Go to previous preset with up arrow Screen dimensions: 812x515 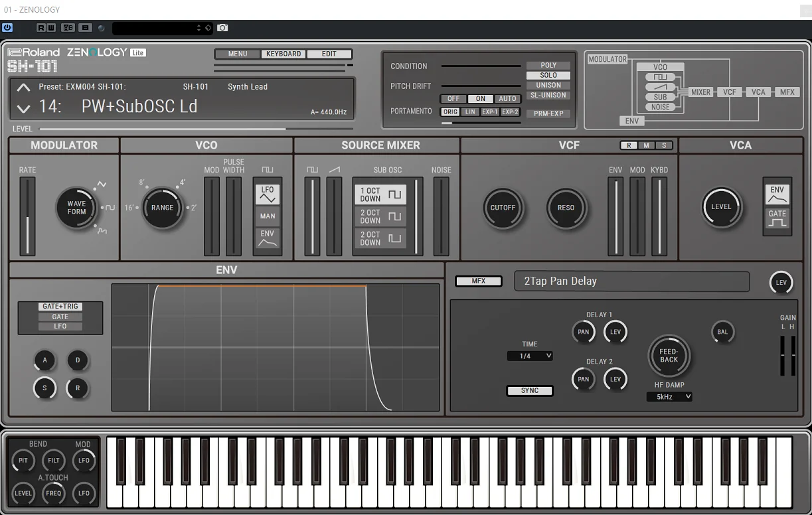click(x=23, y=87)
